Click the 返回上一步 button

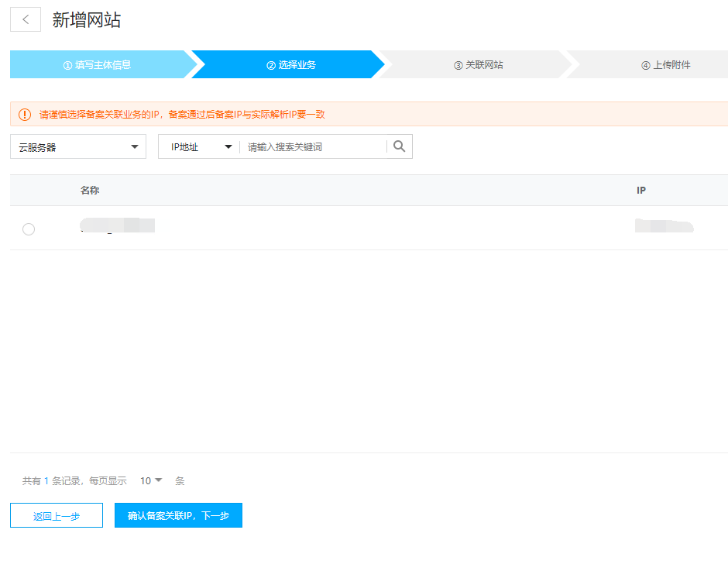pyautogui.click(x=57, y=516)
